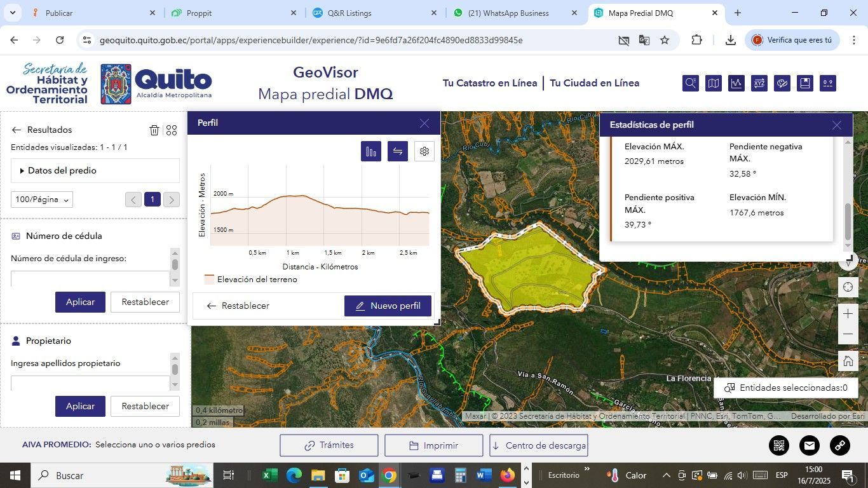Click the locate my position icon
The height and width of the screenshot is (488, 868).
pos(848,287)
